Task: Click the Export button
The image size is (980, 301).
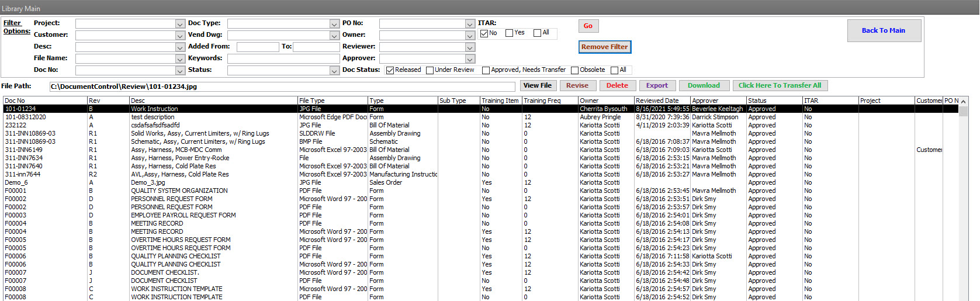Action: tap(657, 85)
